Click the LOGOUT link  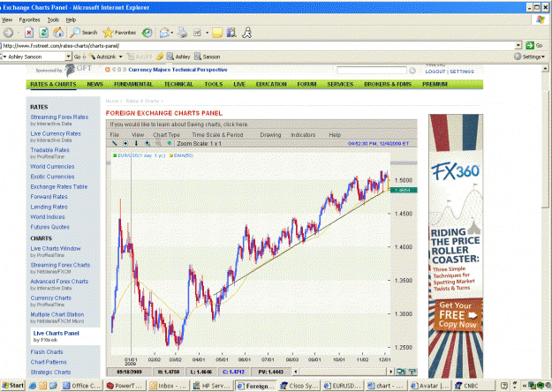point(435,72)
